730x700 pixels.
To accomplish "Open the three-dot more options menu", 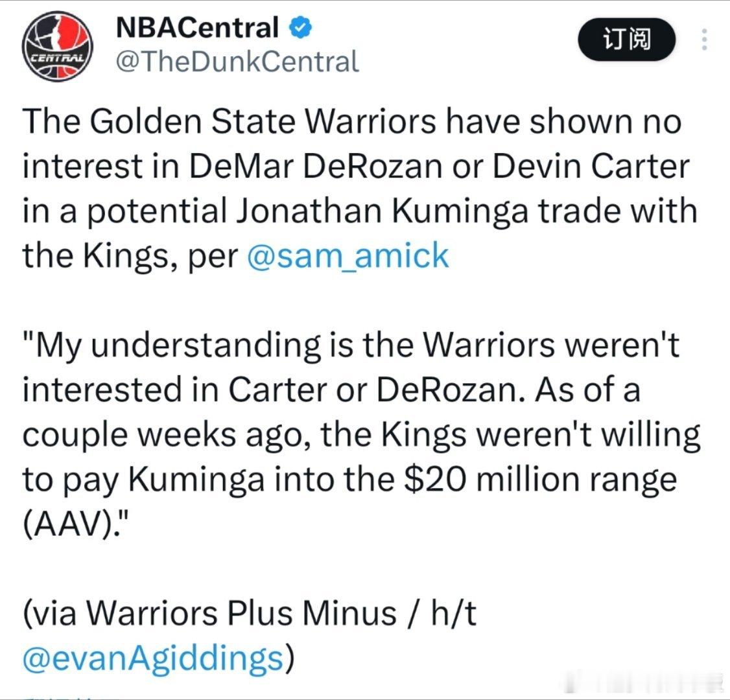I will (705, 40).
